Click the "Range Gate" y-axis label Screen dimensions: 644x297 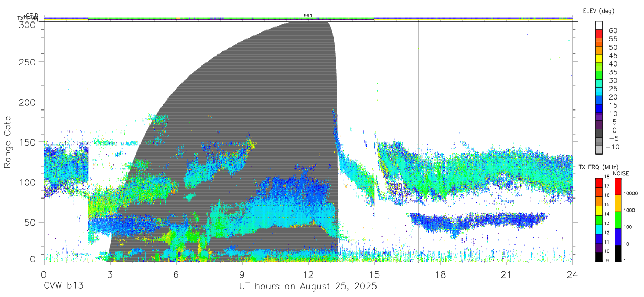click(x=8, y=141)
